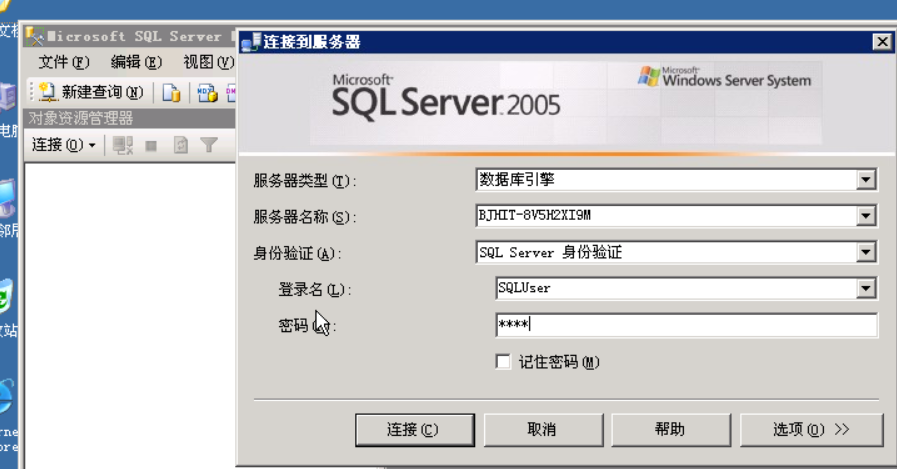Open the View (视图) menu
Viewport: 897px width, 469px height.
(x=208, y=62)
